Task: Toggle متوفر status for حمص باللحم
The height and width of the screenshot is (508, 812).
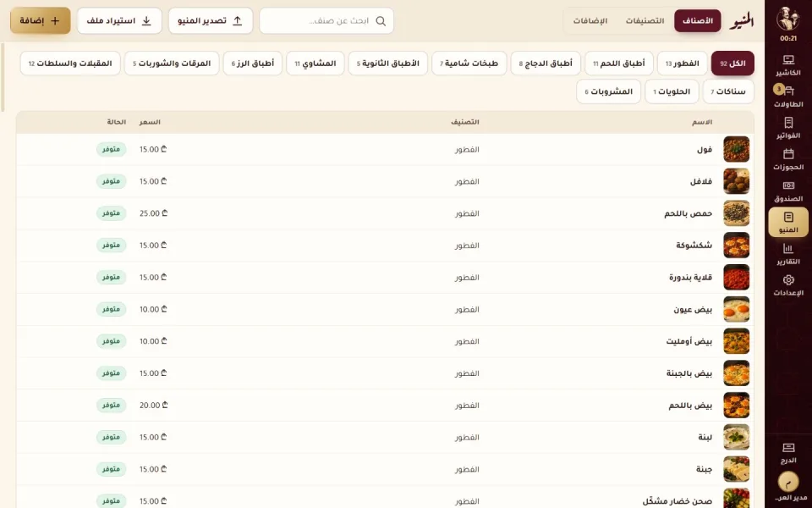Action: point(112,213)
